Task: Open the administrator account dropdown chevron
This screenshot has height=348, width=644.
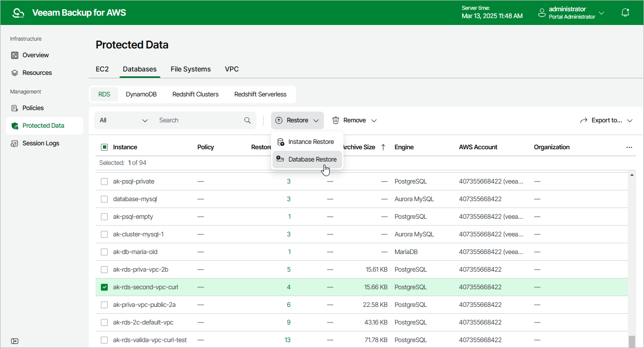Action: point(601,13)
